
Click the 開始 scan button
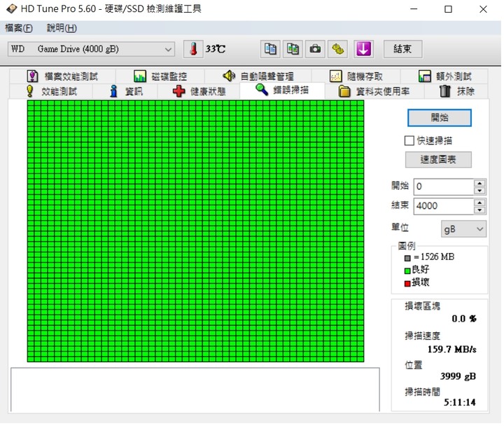click(439, 118)
